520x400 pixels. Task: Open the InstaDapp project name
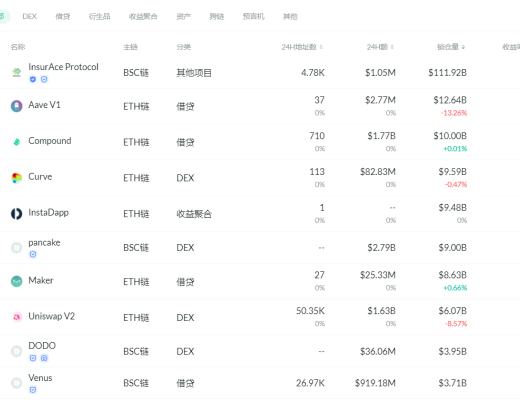(48, 213)
